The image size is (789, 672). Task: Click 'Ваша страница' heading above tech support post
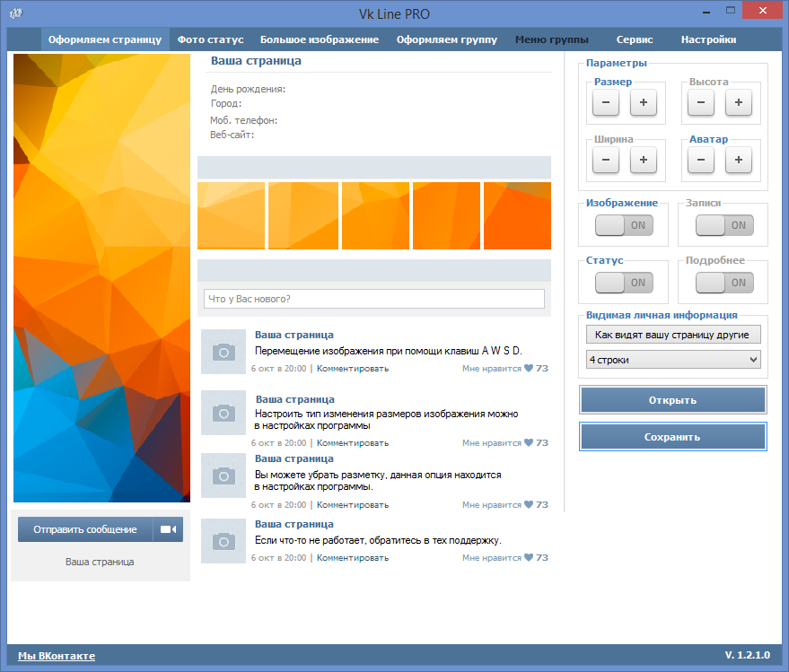294,524
